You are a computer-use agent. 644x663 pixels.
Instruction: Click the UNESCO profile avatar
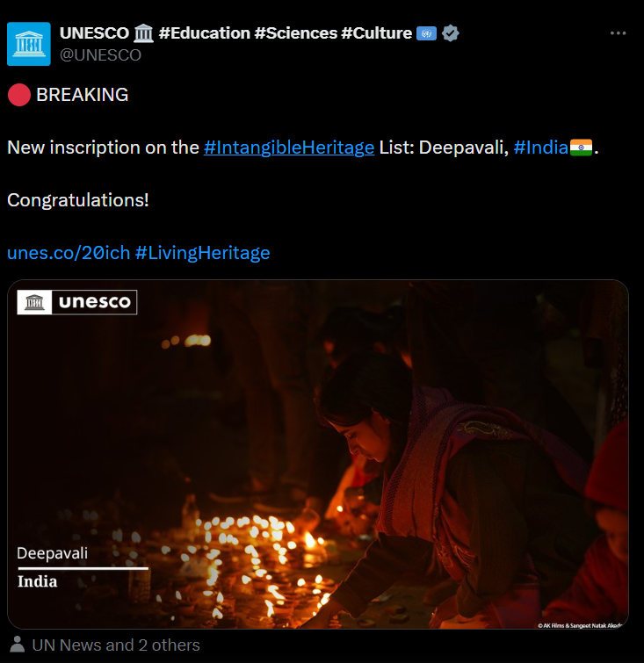pos(29,44)
